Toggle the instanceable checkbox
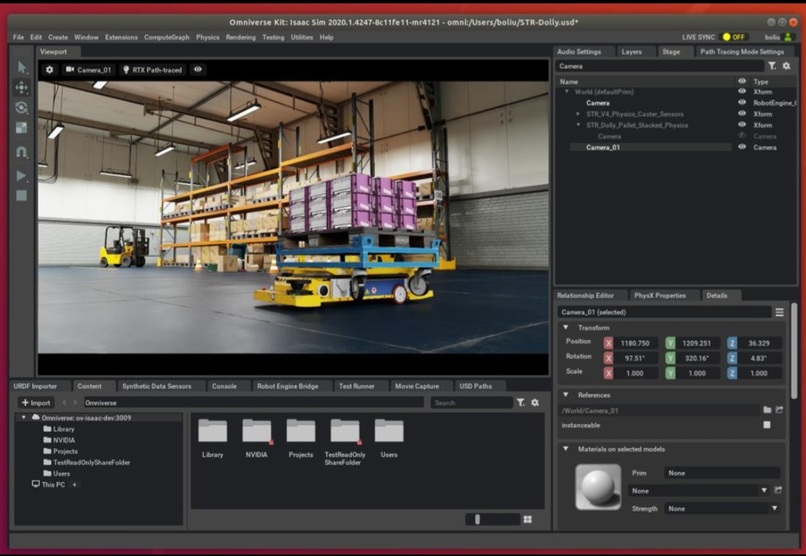 point(767,425)
